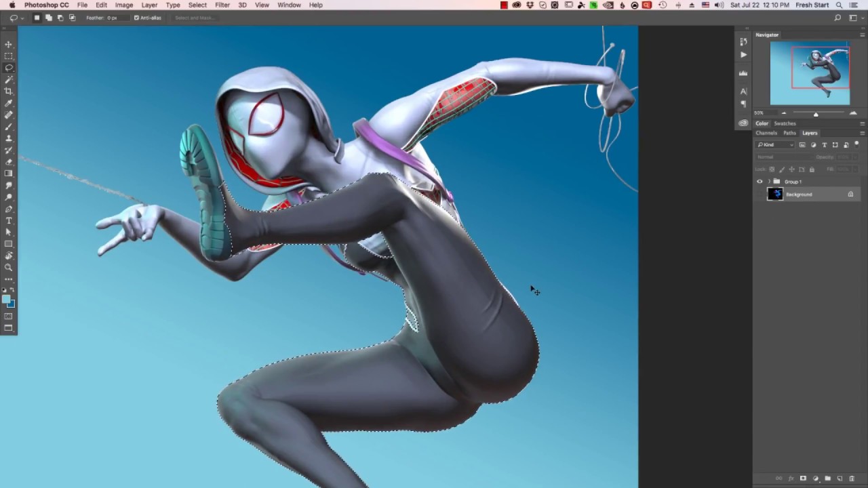Click the foreground color swatch
Viewport: 868px width, 488px height.
pos(7,299)
